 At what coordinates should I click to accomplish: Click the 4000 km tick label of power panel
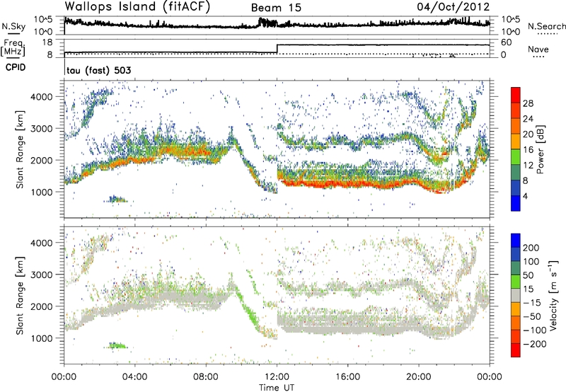point(42,97)
